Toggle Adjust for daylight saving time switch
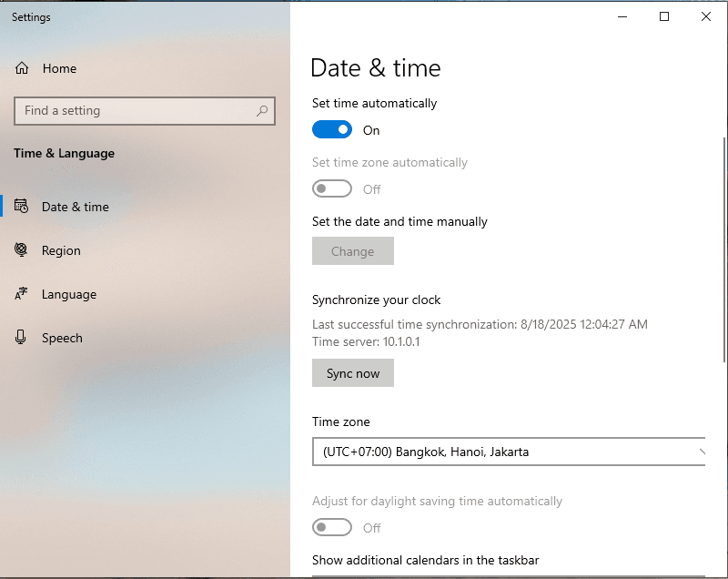728x579 pixels. tap(332, 528)
